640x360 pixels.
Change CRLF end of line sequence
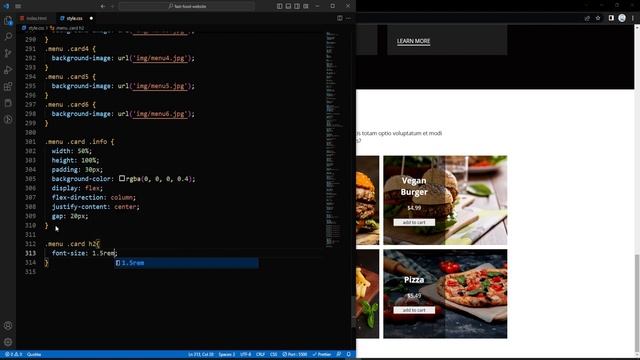point(260,354)
